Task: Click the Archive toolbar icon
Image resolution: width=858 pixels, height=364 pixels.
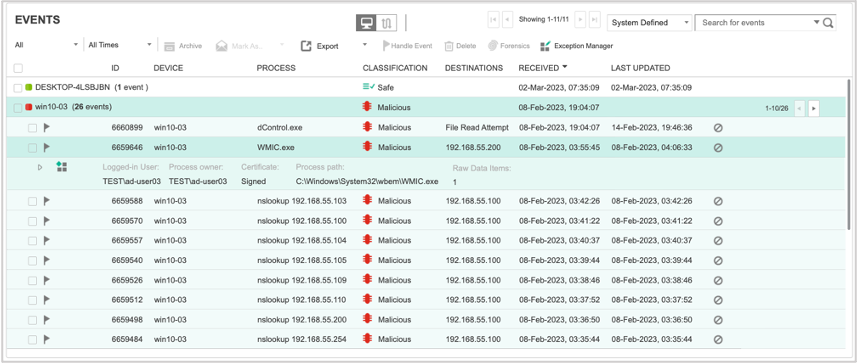Action: 169,46
